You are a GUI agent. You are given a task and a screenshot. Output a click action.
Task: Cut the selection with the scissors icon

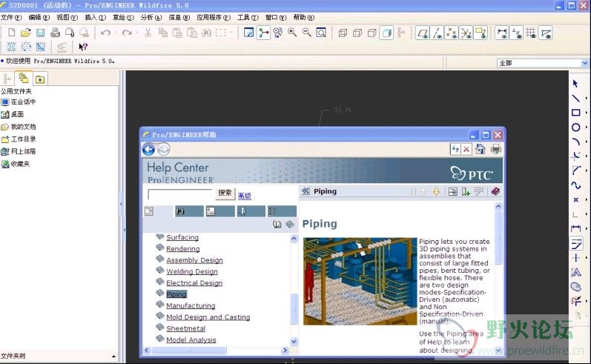[x=148, y=33]
